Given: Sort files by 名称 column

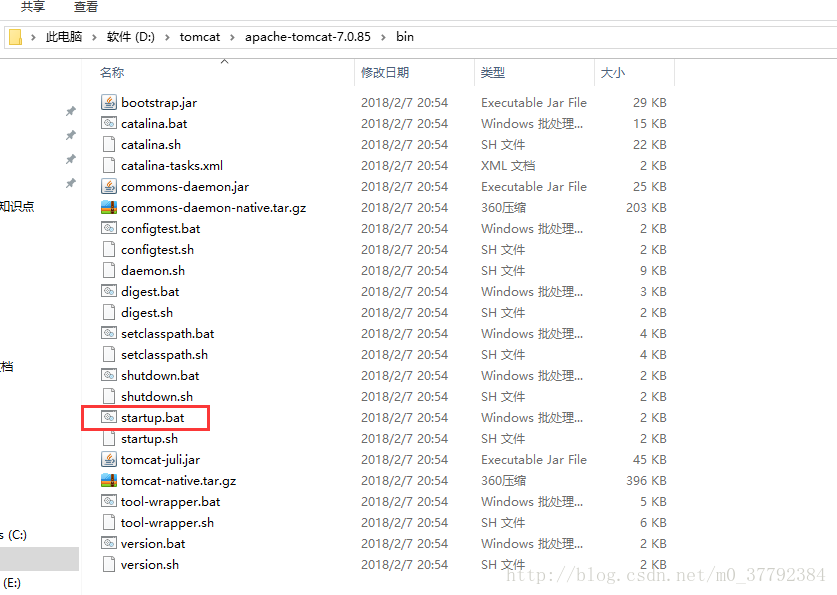Looking at the screenshot, I should click(x=112, y=72).
